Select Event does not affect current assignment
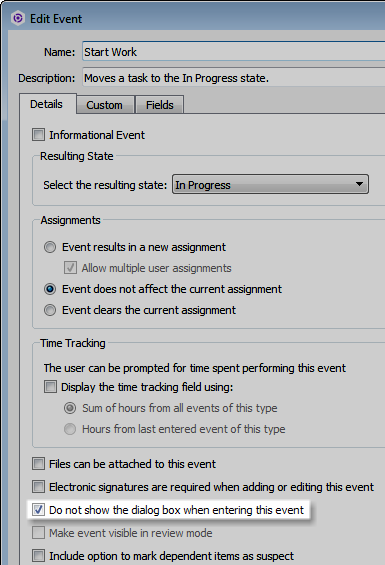385x565 pixels. [50, 289]
